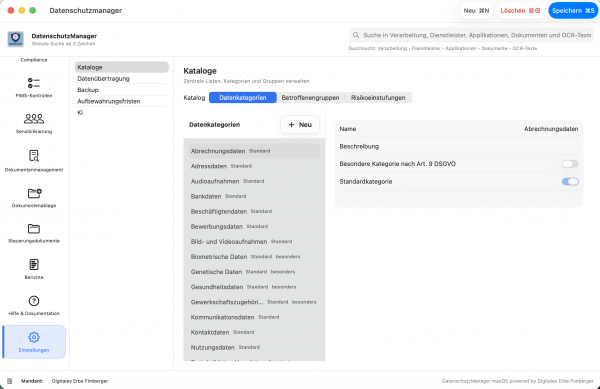Toggle Standardkategorie switch off
The height and width of the screenshot is (389, 600).
(x=570, y=182)
